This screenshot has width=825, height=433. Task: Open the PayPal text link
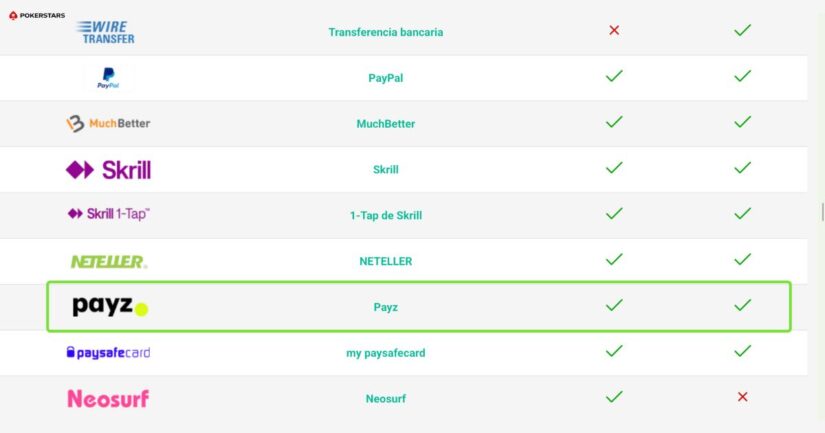tap(385, 78)
